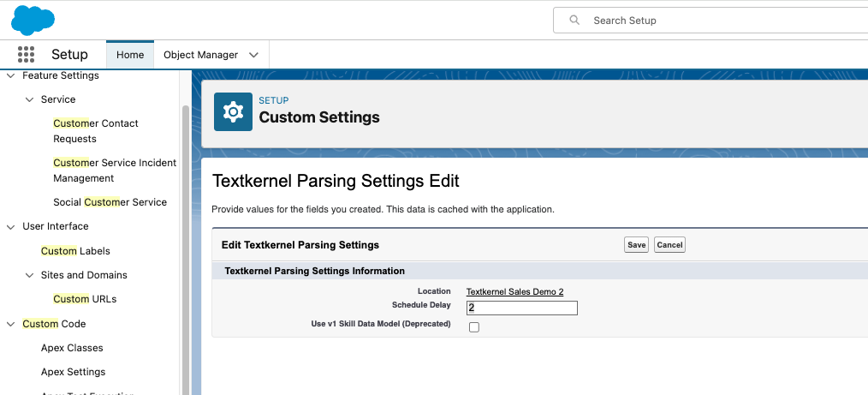
Task: Click the Custom Settings page title
Action: [x=319, y=117]
